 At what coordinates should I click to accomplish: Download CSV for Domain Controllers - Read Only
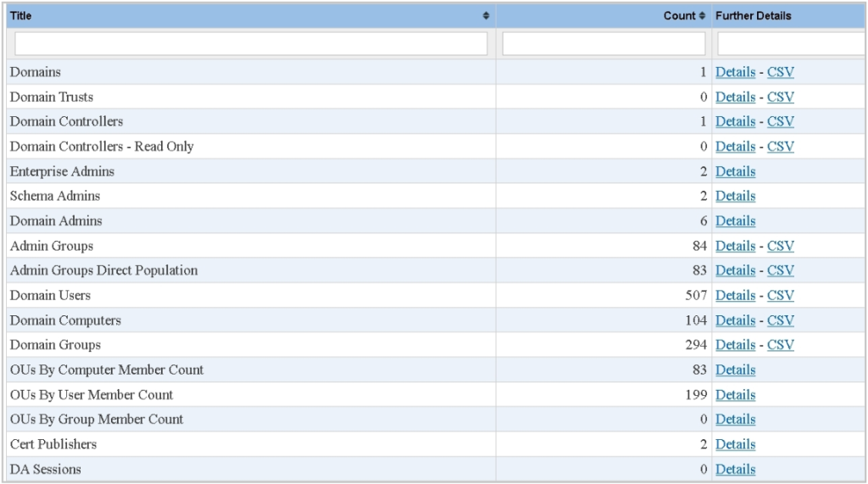point(780,147)
